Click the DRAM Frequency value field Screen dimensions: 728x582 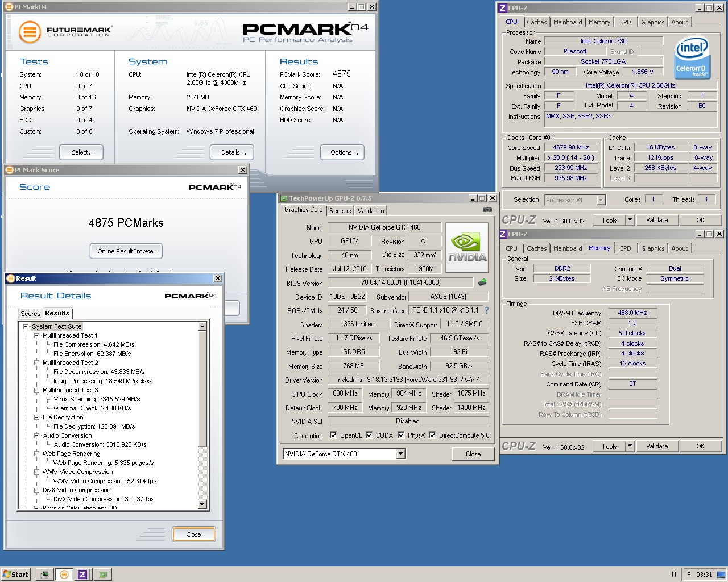pos(632,313)
